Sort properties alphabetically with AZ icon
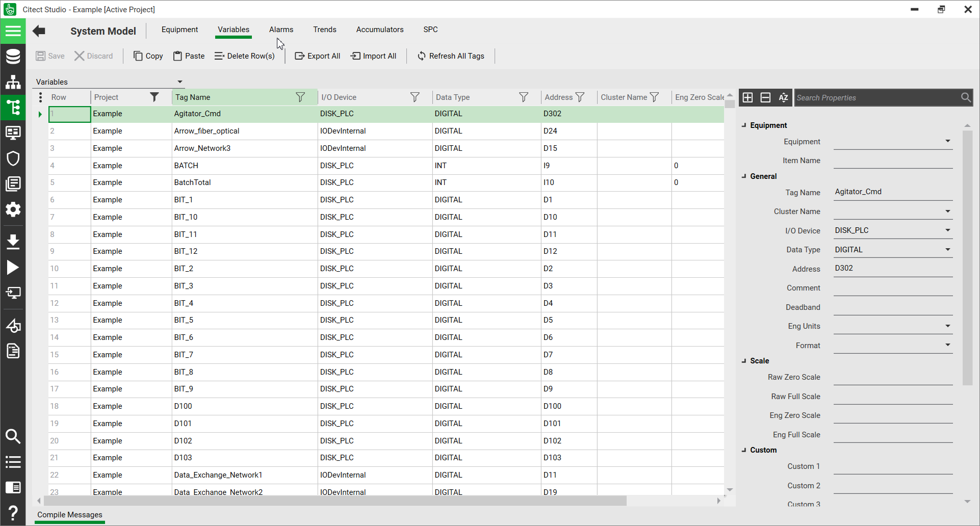 point(783,97)
